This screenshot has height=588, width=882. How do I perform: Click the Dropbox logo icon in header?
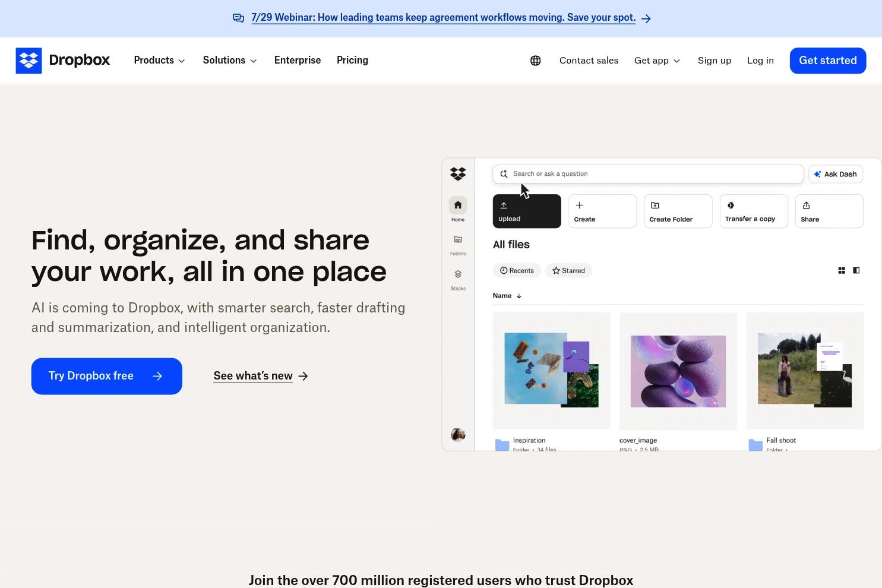pyautogui.click(x=29, y=61)
